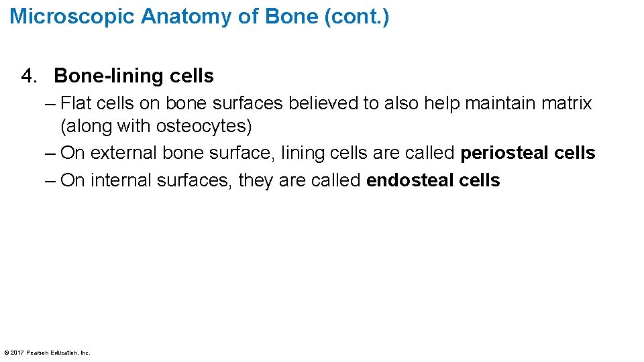Screen dimensions: 644x362
Task: Click the bold term 'periosteal cells'
Action: (528, 153)
